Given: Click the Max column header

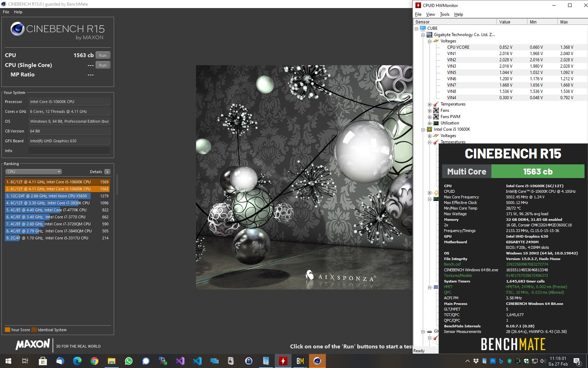Looking at the screenshot, I should (x=573, y=22).
